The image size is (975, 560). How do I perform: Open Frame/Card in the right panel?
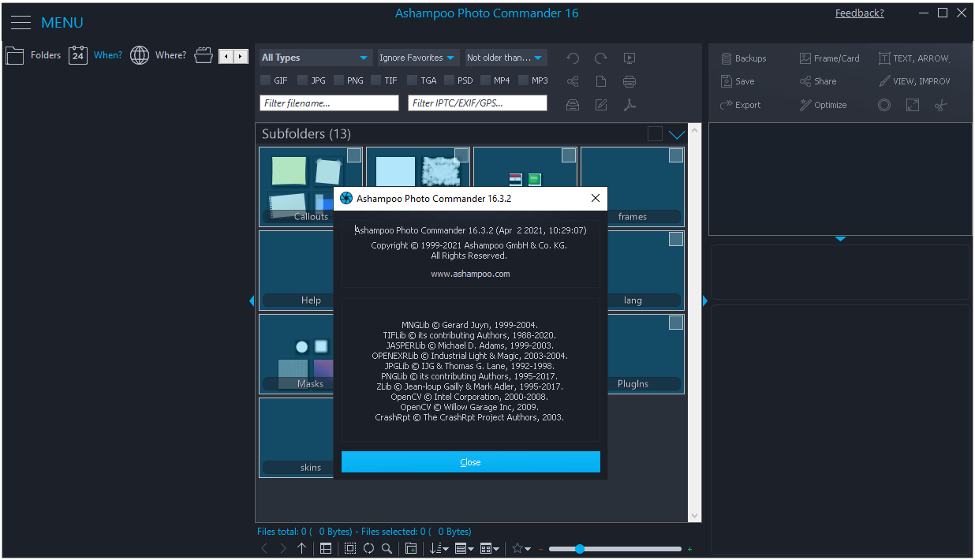pyautogui.click(x=829, y=58)
